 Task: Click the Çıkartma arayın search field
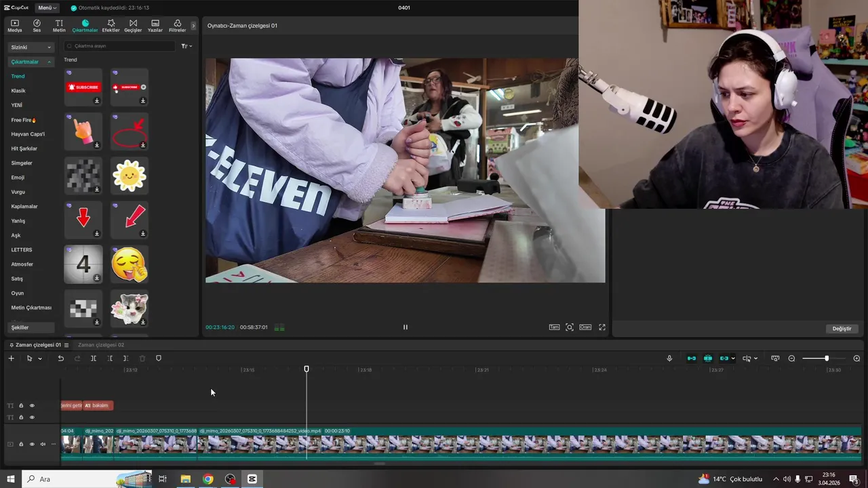pos(119,46)
